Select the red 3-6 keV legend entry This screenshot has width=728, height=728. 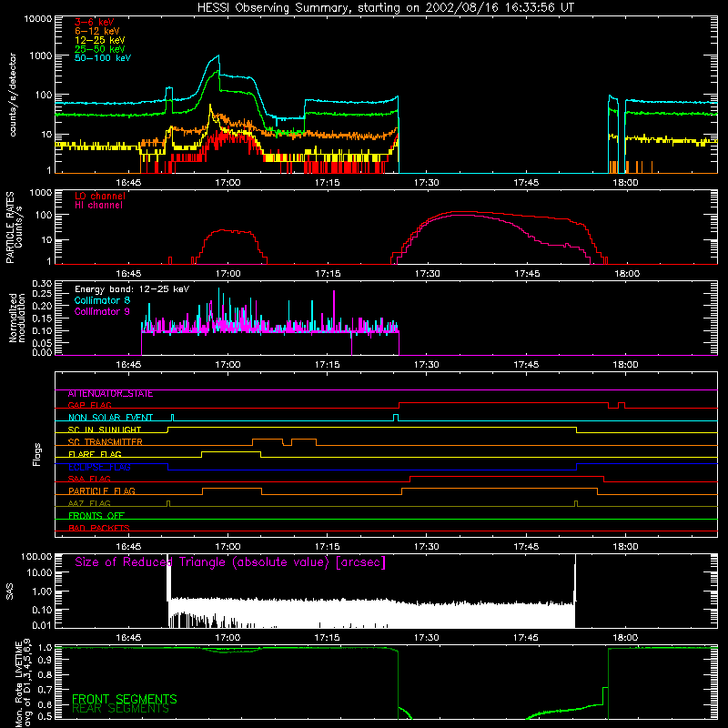click(94, 22)
